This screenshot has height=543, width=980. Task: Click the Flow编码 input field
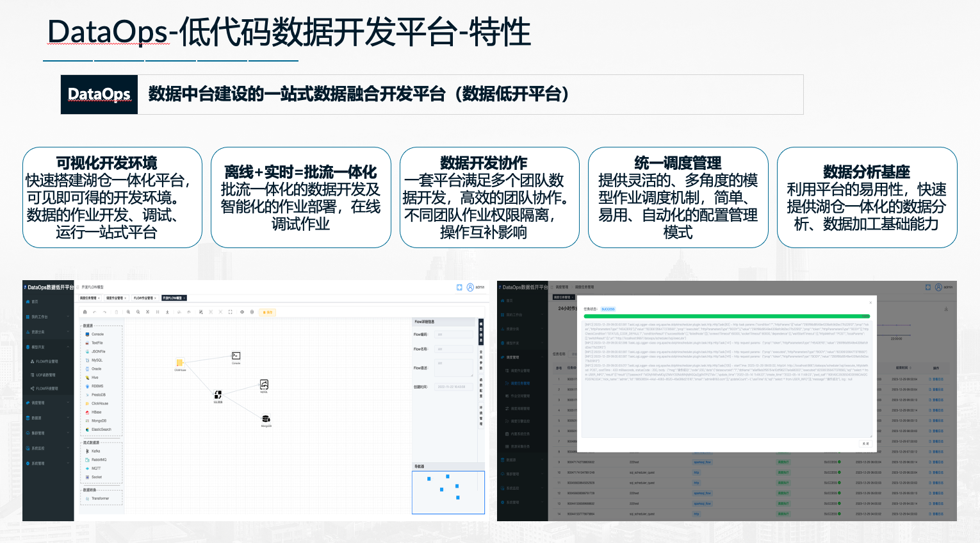(453, 335)
